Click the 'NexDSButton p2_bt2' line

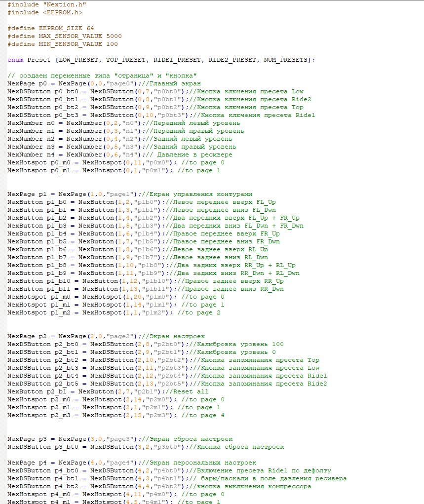pos(163,360)
